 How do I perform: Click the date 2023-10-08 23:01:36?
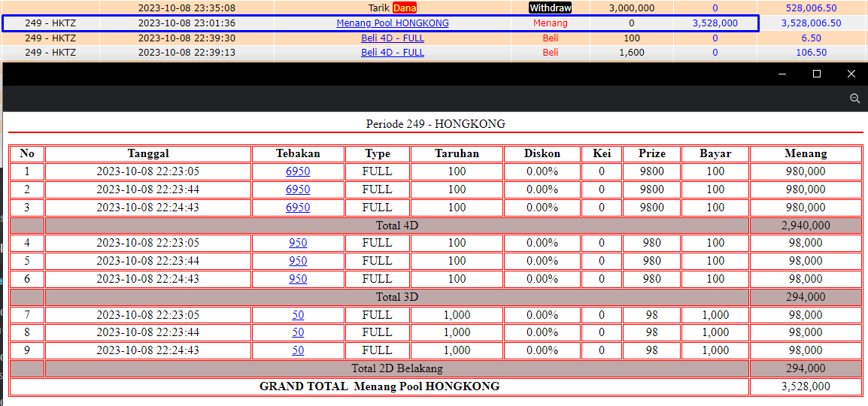187,23
